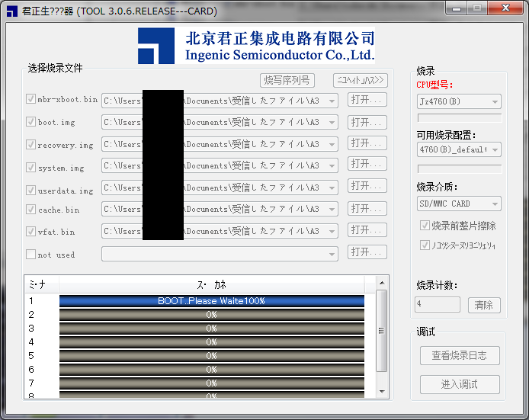
Task: Click the progress bar under 可用烧录配置 dropdown
Action: pyautogui.click(x=460, y=168)
